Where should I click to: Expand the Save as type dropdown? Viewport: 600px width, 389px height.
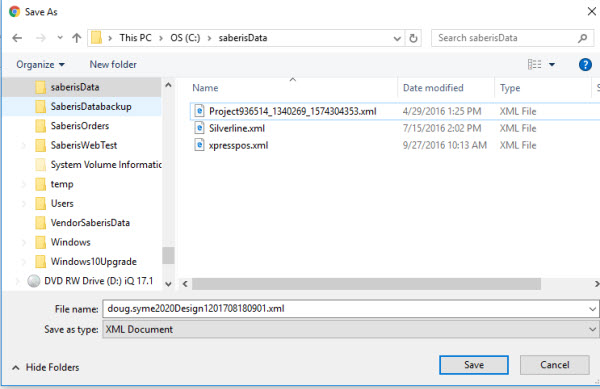[x=592, y=329]
